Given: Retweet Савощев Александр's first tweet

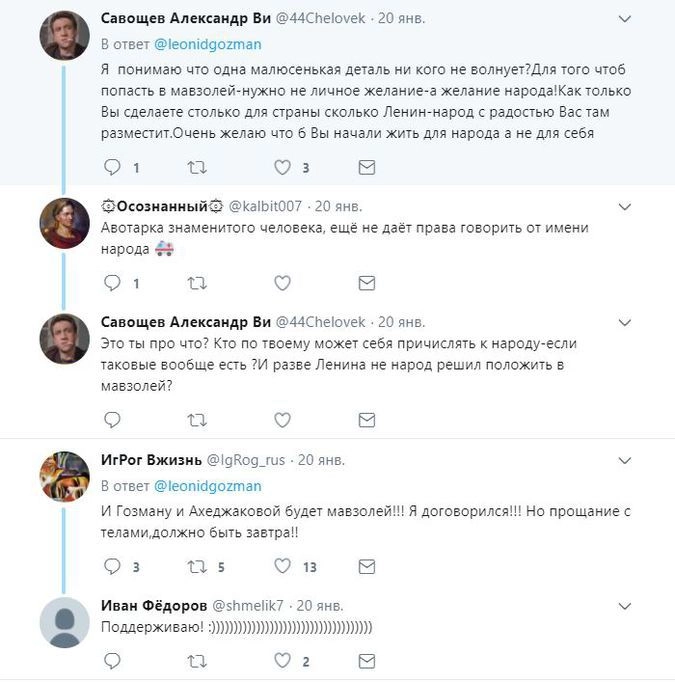Looking at the screenshot, I should click(x=197, y=167).
